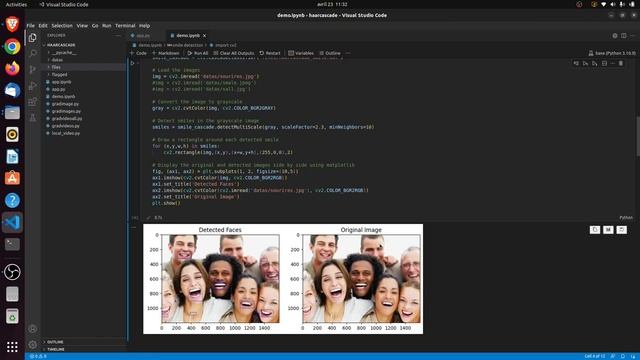Open the Search view in activity bar

(33, 53)
